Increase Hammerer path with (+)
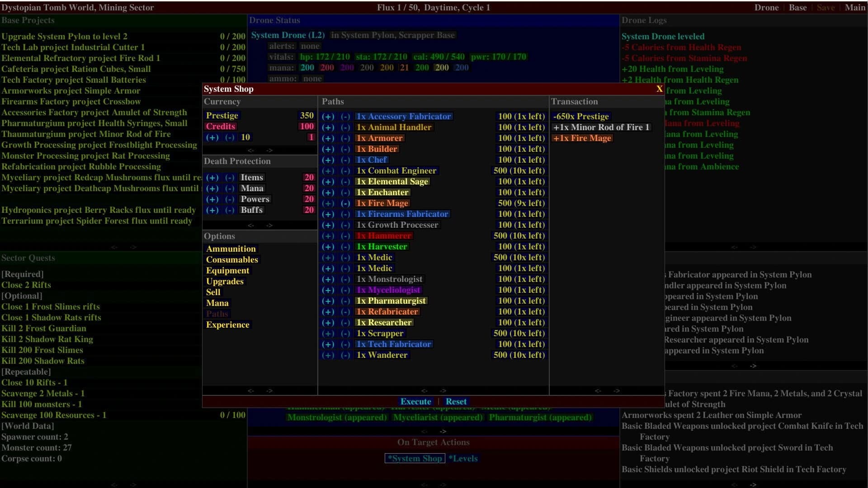Viewport: 868px width, 488px height. tap(328, 236)
